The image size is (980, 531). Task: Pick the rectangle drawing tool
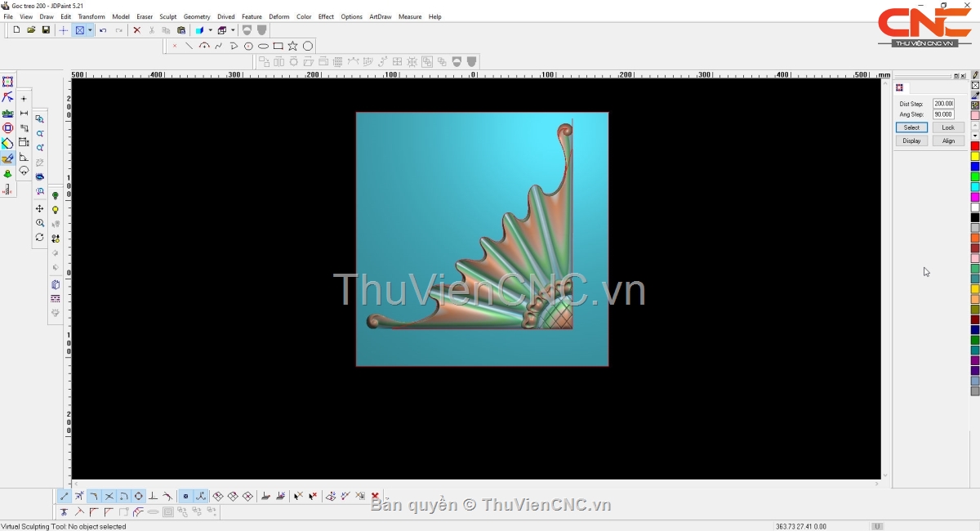pos(278,46)
